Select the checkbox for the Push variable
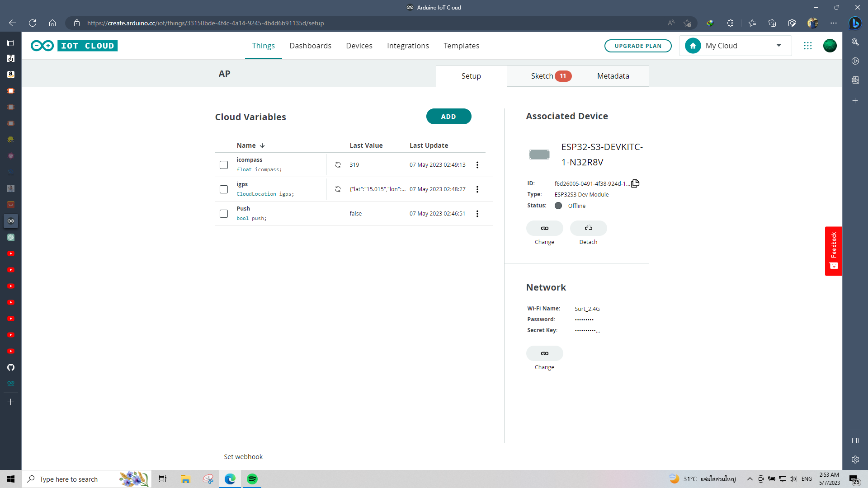This screenshot has height=488, width=868. [x=224, y=213]
